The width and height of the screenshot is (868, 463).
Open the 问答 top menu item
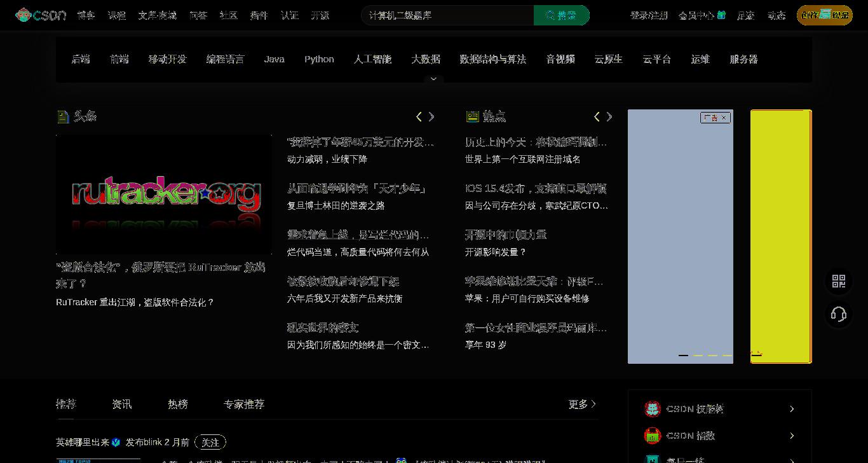pos(198,15)
